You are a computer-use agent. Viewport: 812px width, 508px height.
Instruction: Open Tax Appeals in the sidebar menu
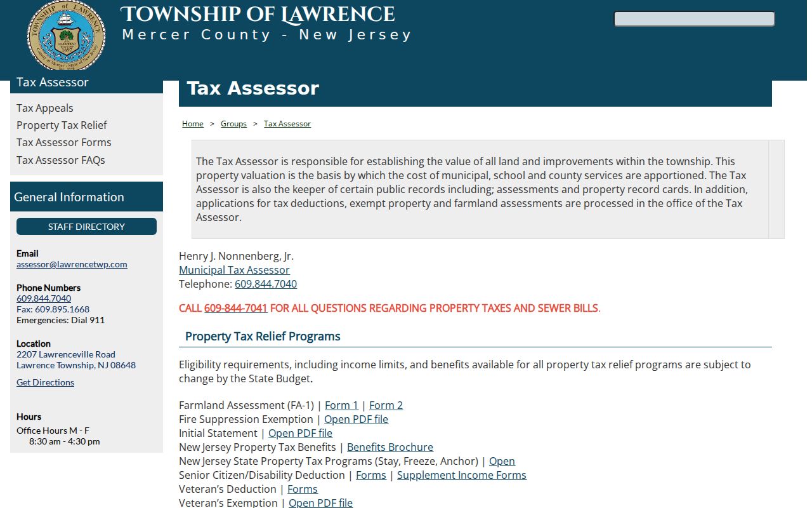pyautogui.click(x=45, y=108)
